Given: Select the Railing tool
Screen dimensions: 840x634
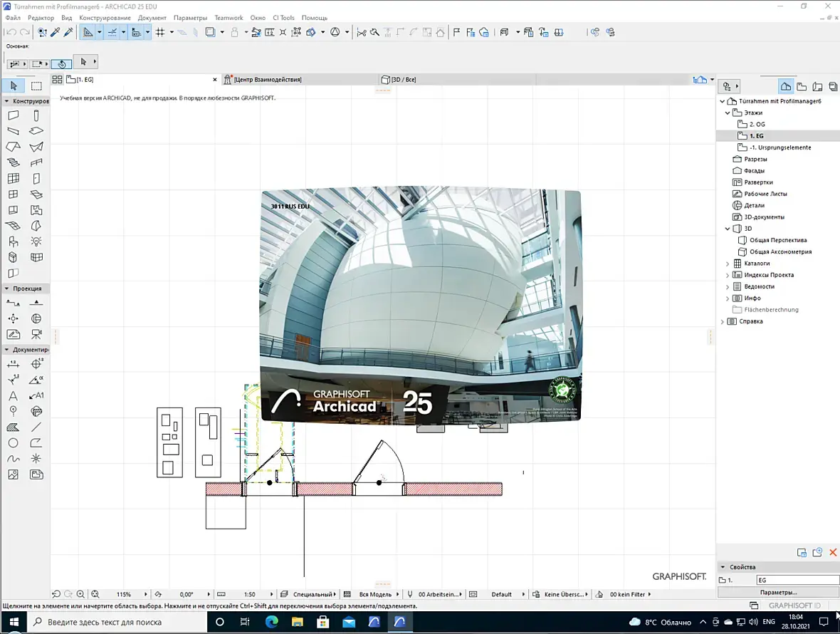Looking at the screenshot, I should point(36,162).
